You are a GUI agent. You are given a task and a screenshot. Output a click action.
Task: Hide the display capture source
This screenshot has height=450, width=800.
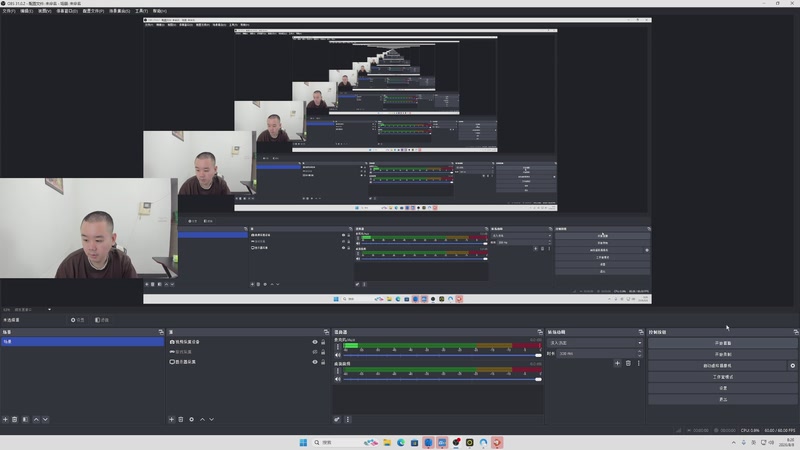pyautogui.click(x=315, y=362)
